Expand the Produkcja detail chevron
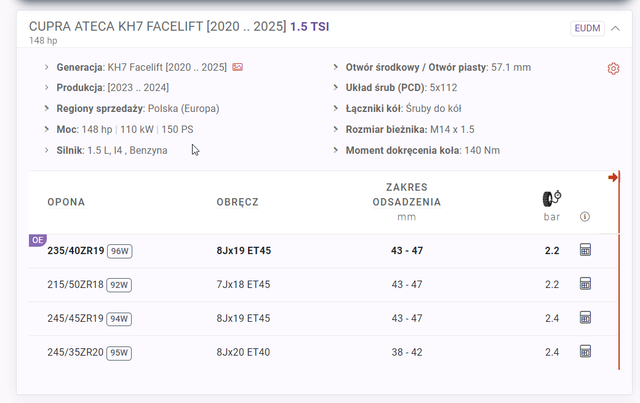Viewport: 640px width, 403px height. [x=47, y=87]
